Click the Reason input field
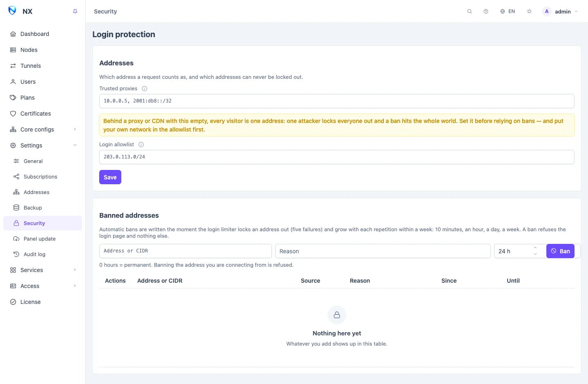This screenshot has height=384, width=588. point(383,251)
